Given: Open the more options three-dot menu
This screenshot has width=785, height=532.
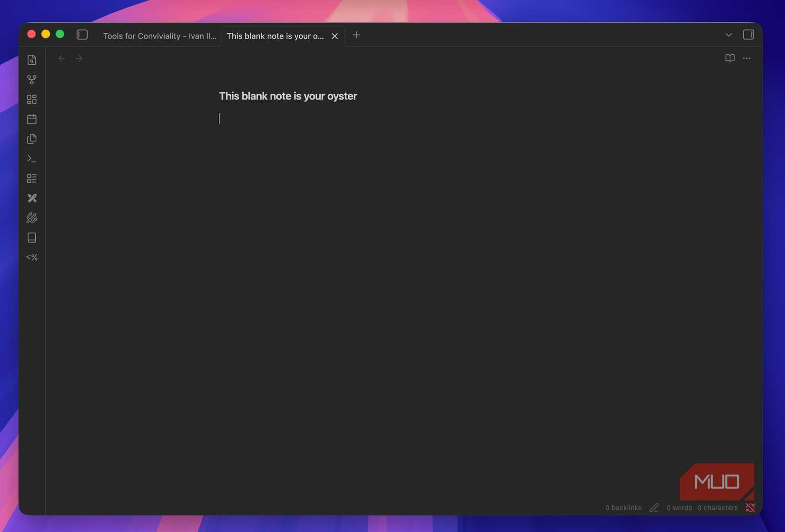Looking at the screenshot, I should (x=747, y=58).
